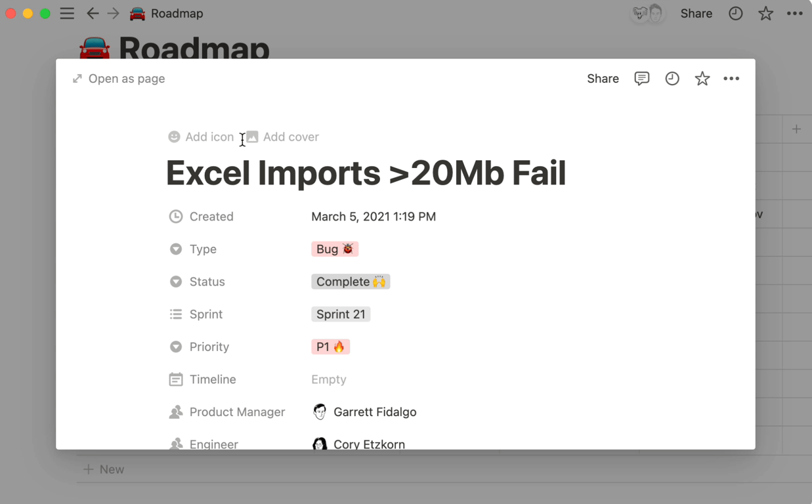Screen dimensions: 812x504
Task: Select the Sprint 21 relation value
Action: click(341, 314)
